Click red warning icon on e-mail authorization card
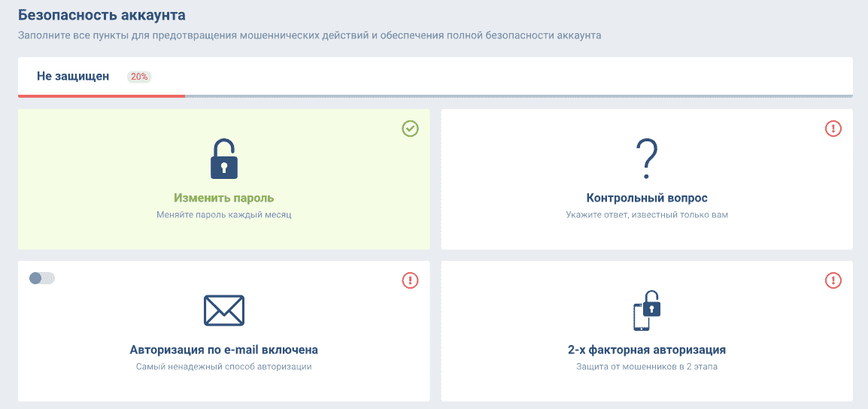The width and height of the screenshot is (868, 409). (410, 280)
